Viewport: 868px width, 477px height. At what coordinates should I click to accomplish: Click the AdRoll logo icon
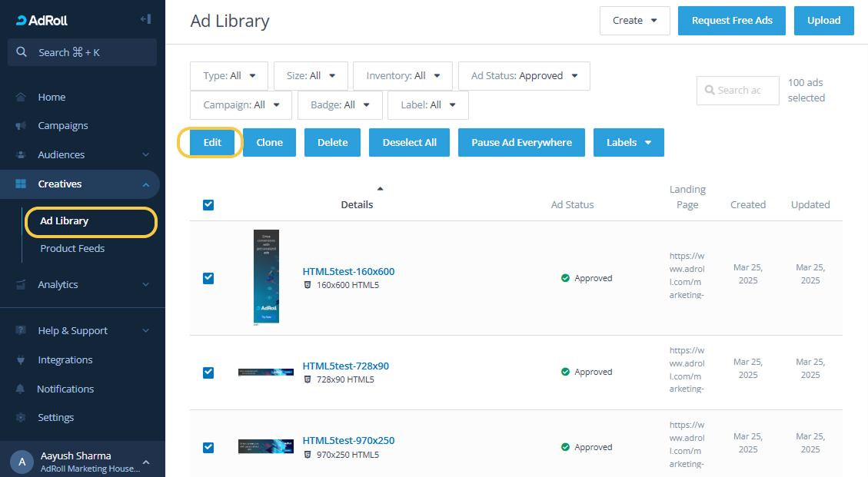coord(22,21)
